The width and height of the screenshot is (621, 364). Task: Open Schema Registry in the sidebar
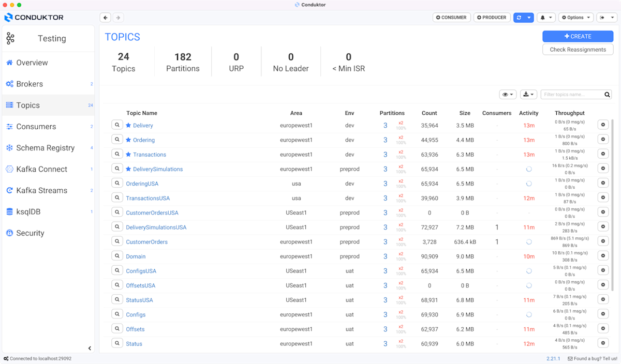[48, 148]
